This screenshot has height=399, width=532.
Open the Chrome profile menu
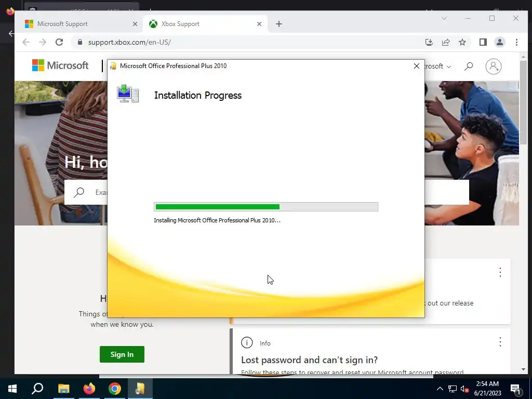click(499, 42)
